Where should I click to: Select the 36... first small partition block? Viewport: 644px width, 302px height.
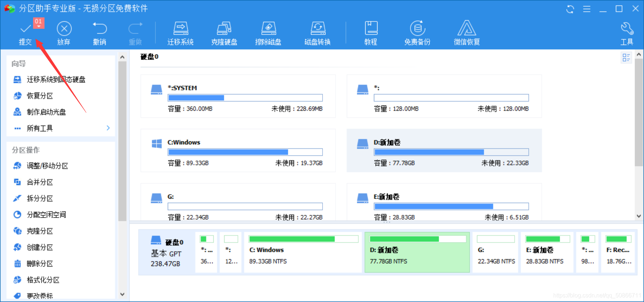pos(206,252)
